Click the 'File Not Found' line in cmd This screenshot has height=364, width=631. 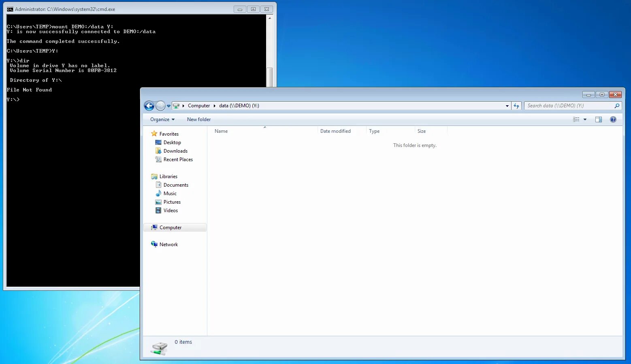click(x=29, y=90)
